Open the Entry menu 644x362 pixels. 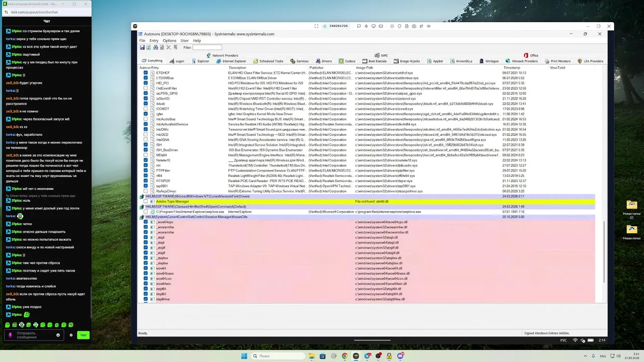click(x=154, y=41)
